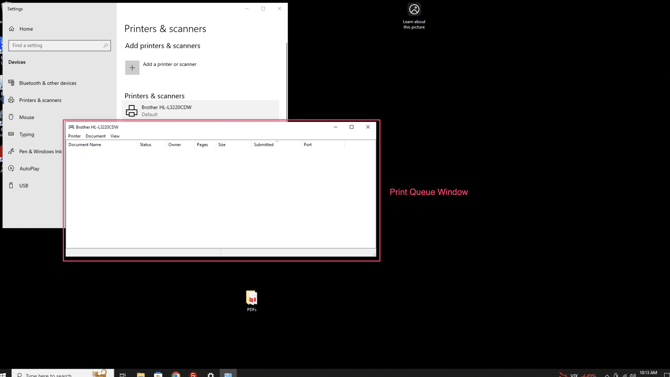
Task: Maximize the Brother print queue window
Action: coord(352,127)
